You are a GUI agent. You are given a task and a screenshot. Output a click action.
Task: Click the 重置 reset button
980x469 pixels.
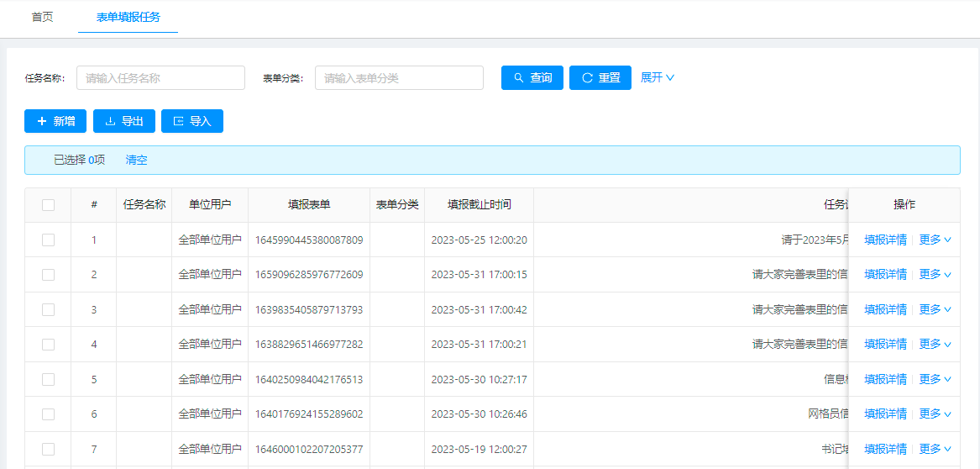pyautogui.click(x=600, y=78)
